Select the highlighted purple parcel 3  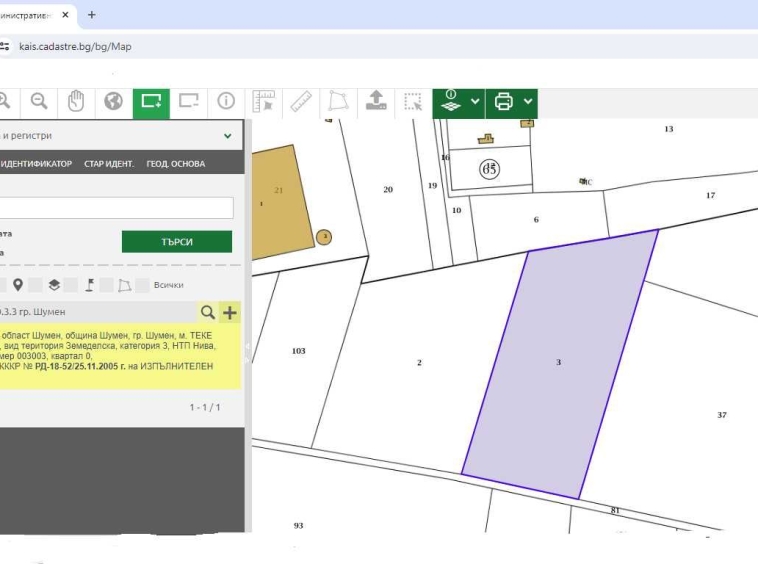559,362
